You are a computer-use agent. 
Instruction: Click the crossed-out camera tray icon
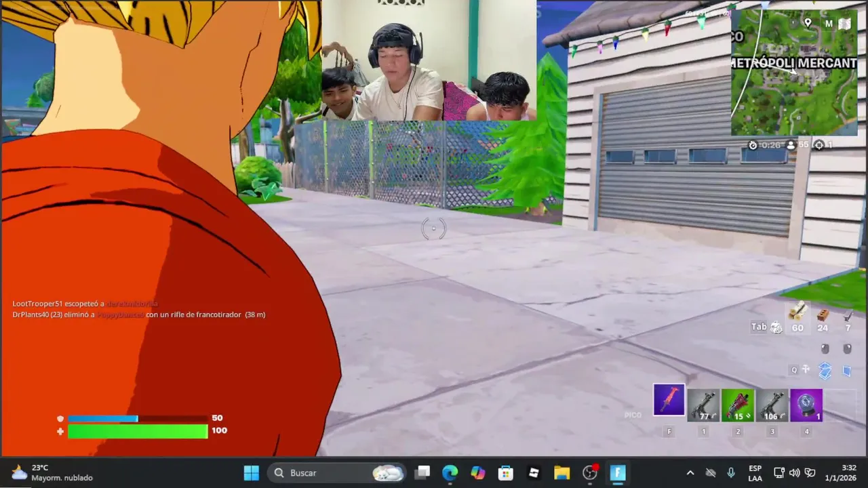tap(711, 473)
